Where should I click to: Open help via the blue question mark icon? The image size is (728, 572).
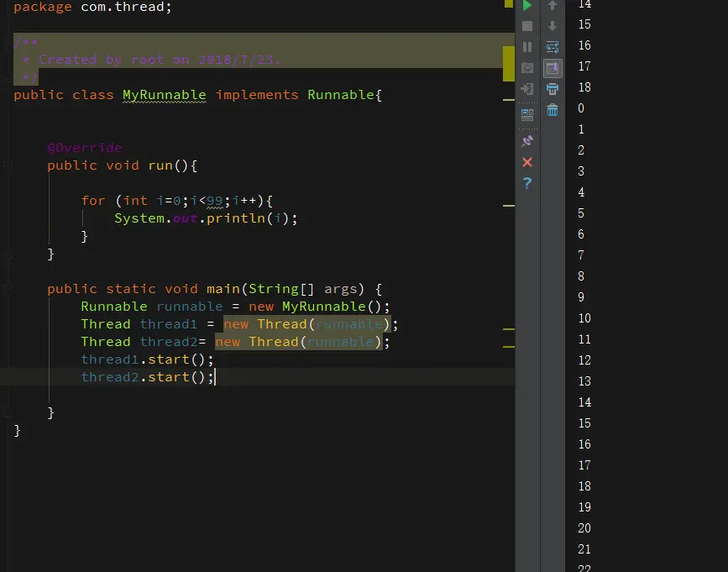(x=527, y=183)
